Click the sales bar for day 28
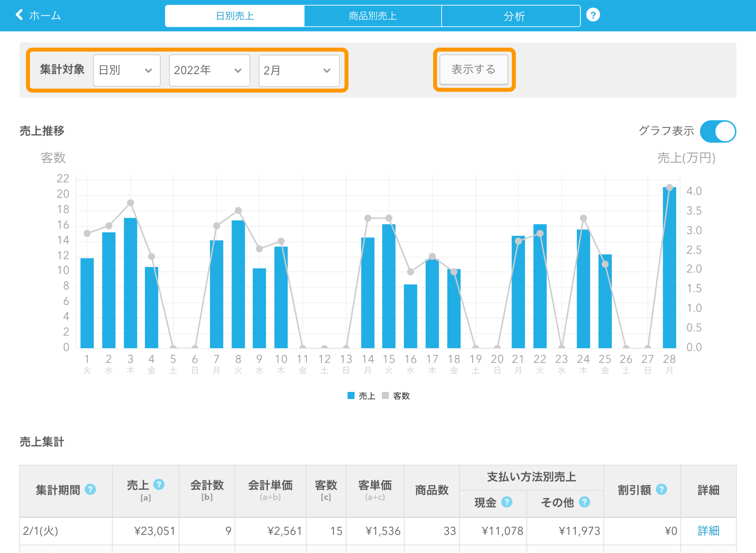 669,267
